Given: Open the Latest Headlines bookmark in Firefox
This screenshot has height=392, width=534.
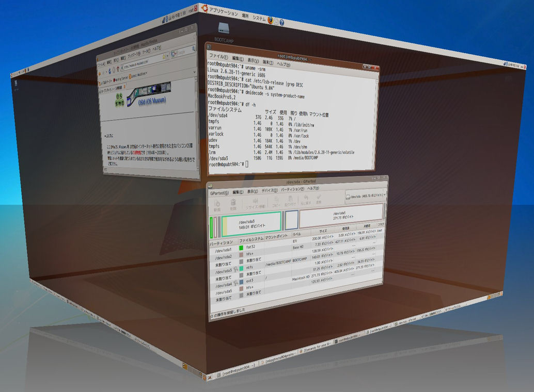Looking at the screenshot, I should click(138, 75).
